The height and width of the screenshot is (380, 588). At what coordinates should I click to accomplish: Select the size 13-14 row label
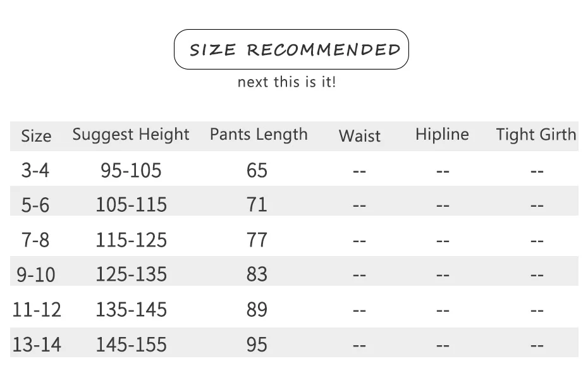(37, 345)
